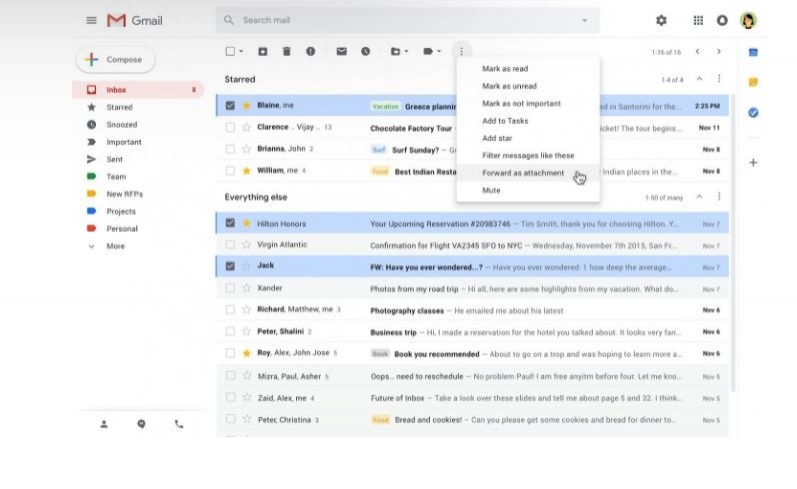Screen dimensions: 797x489
Task: Select the William message checkbox
Action: (x=230, y=170)
